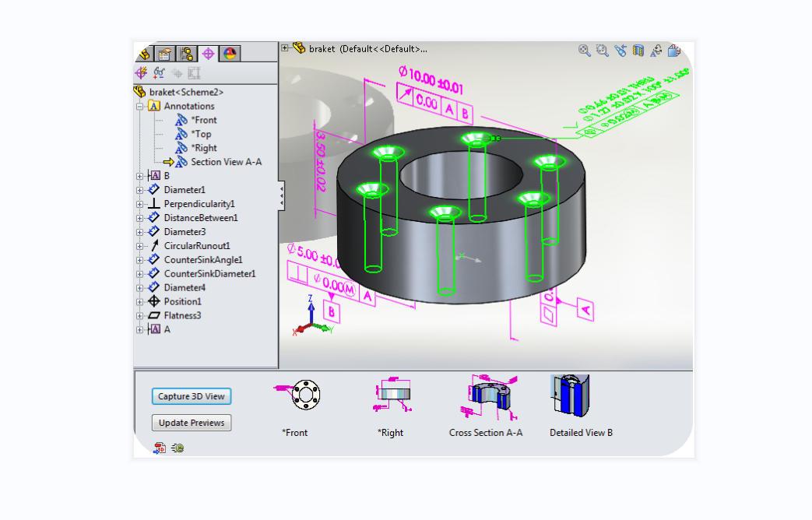The image size is (812, 520).
Task: Expand the datum B tree node
Action: coord(140,176)
